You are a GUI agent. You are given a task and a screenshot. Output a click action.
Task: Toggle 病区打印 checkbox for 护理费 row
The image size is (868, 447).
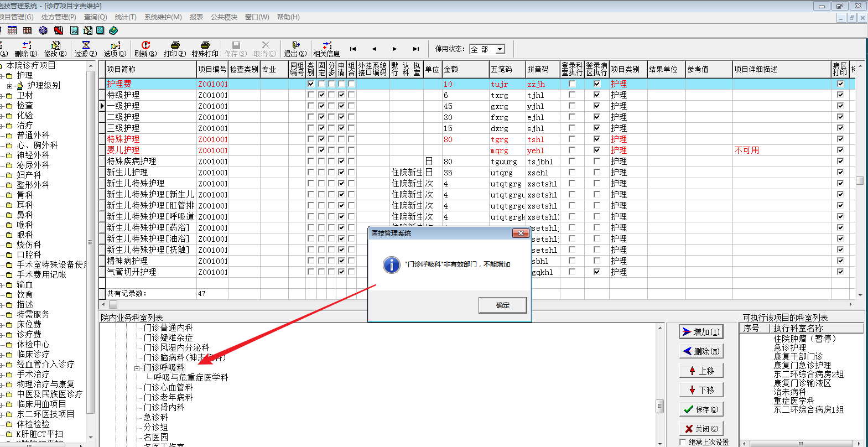pos(840,84)
